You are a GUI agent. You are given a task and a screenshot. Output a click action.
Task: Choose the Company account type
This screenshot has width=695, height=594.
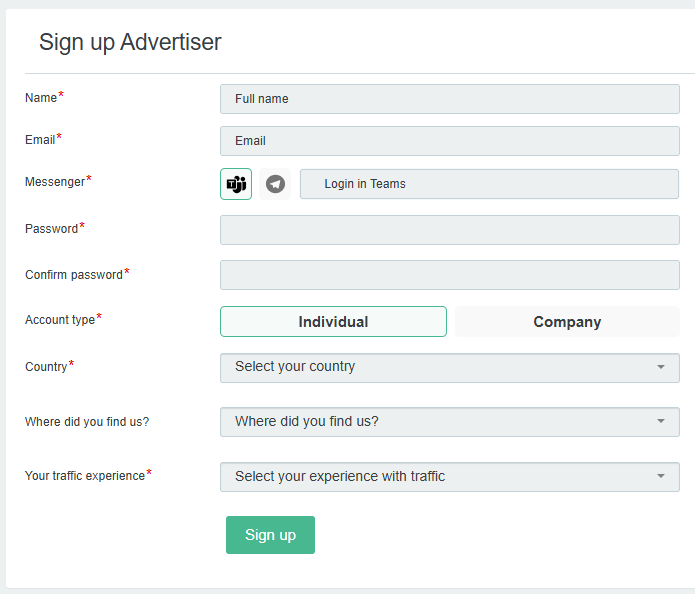click(567, 322)
